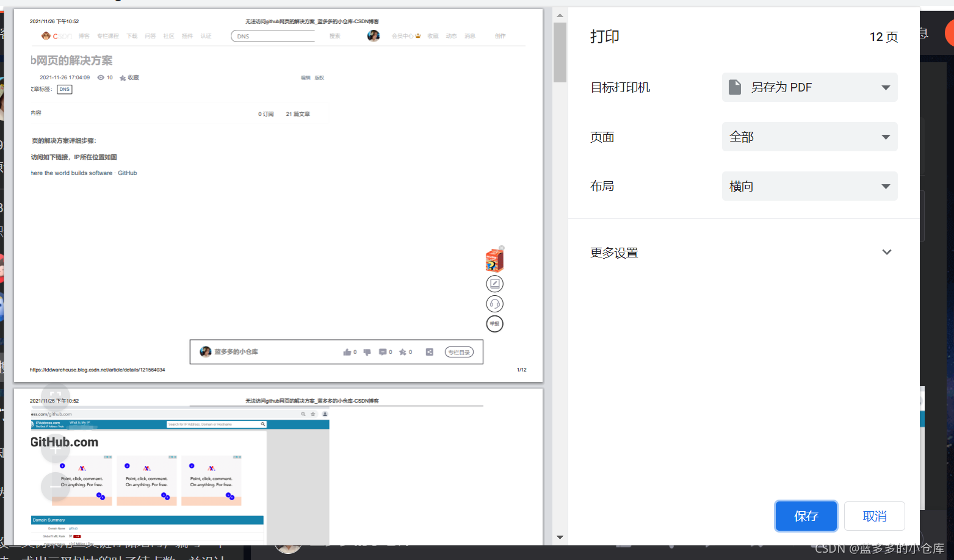This screenshot has width=954, height=560.
Task: Click the edit note circle icon
Action: [x=494, y=284]
